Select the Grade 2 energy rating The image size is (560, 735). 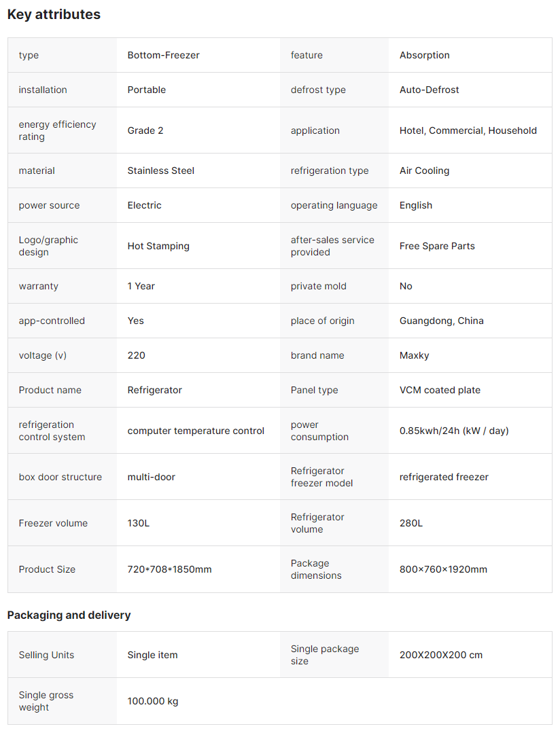coord(145,130)
